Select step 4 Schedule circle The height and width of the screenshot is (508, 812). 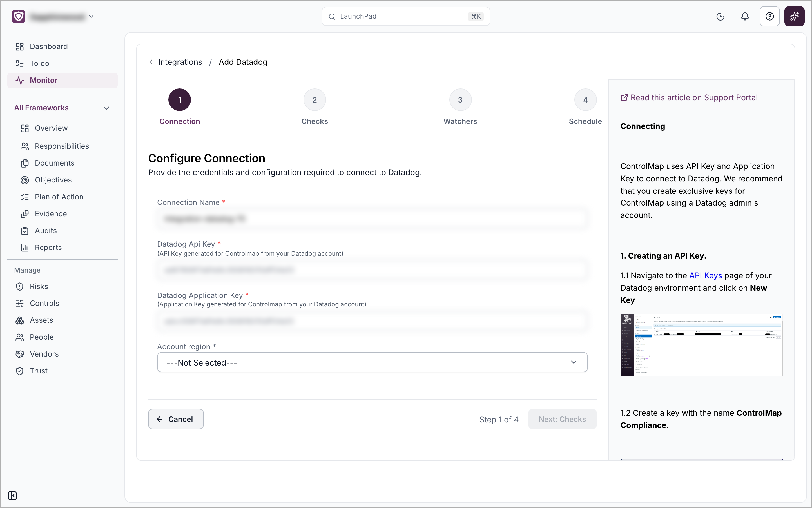click(585, 100)
